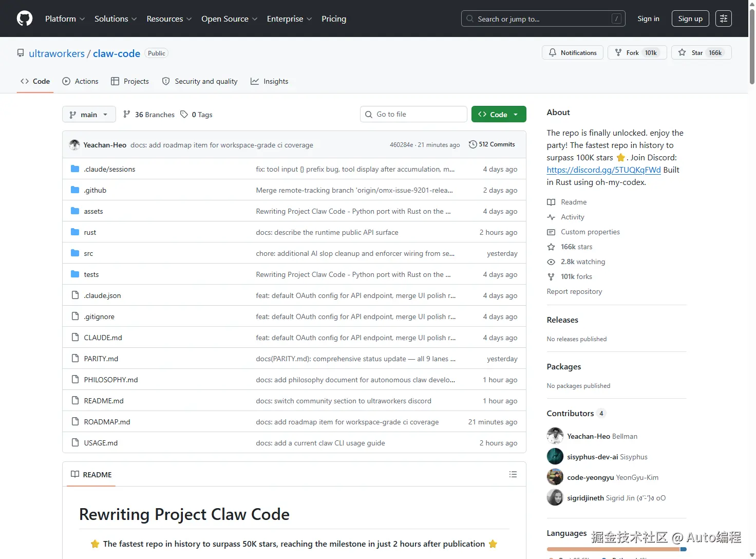Viewport: 756px width, 559px height.
Task: Switch to the Insights tab
Action: click(269, 81)
